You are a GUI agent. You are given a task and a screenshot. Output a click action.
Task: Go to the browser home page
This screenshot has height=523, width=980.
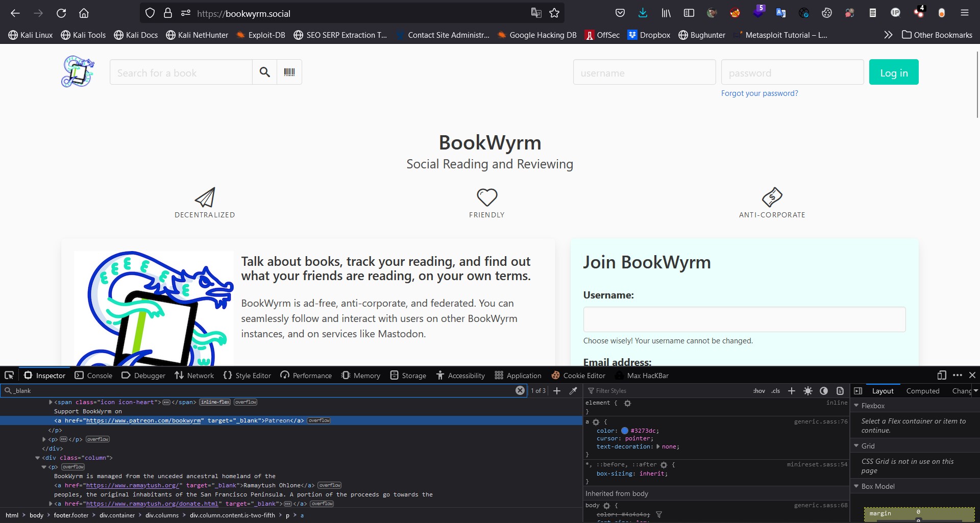pos(84,13)
